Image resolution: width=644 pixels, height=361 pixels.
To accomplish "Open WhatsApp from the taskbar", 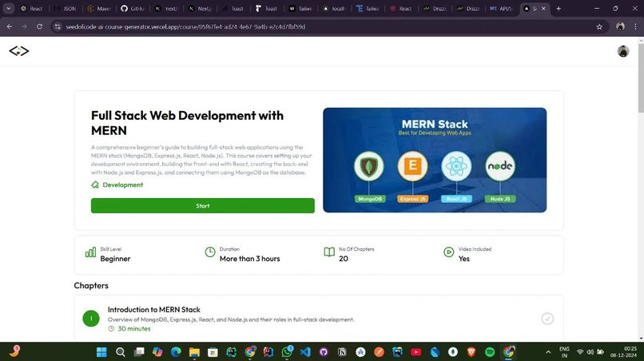I will [287, 351].
